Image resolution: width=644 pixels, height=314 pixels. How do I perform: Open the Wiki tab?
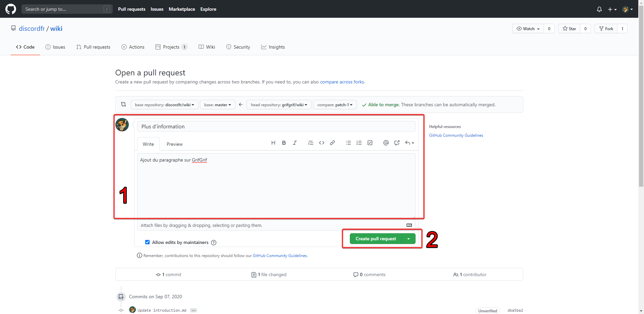coord(207,47)
